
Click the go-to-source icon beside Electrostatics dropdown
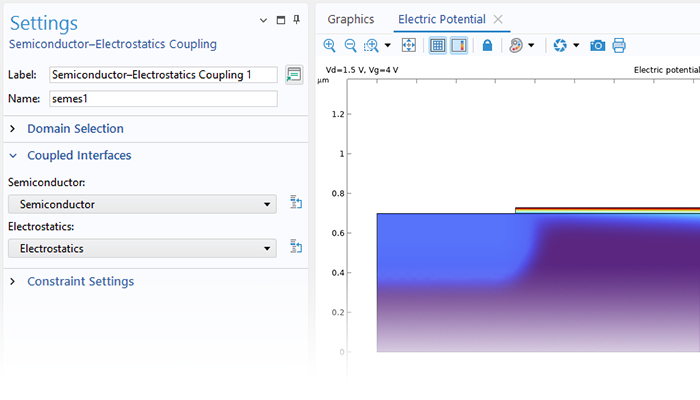[296, 246]
